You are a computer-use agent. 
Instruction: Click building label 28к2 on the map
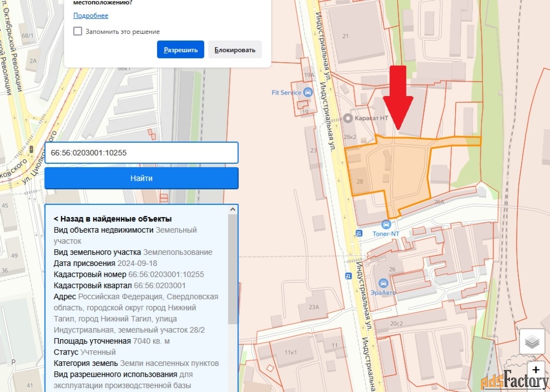(350, 137)
